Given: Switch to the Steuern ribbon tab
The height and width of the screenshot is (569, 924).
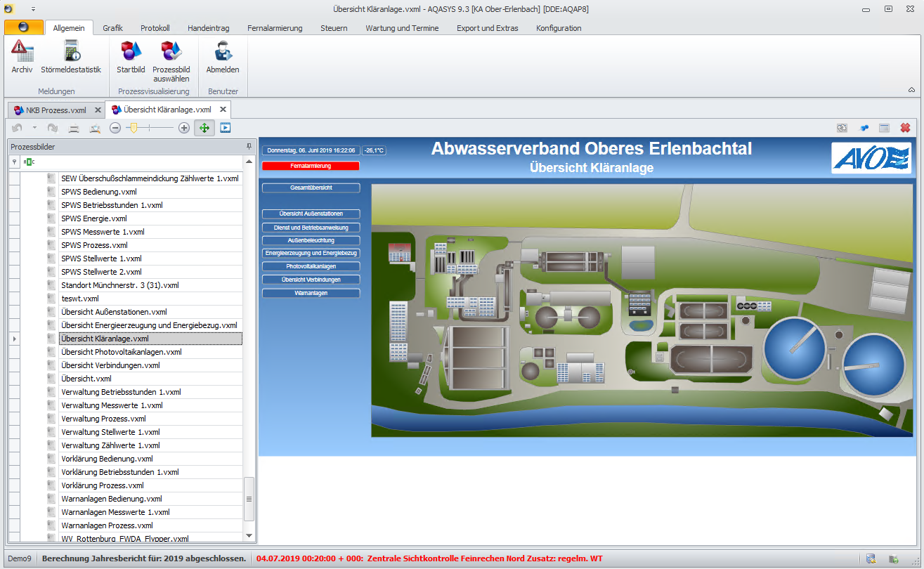Looking at the screenshot, I should (x=334, y=28).
